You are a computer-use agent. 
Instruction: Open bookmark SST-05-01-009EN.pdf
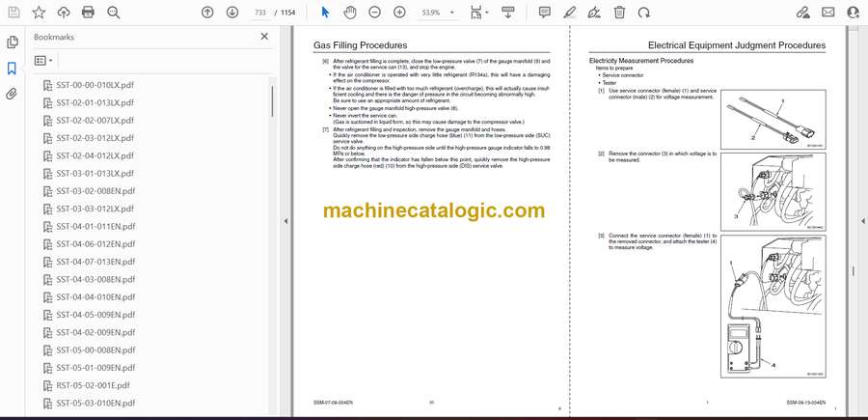pyautogui.click(x=95, y=368)
